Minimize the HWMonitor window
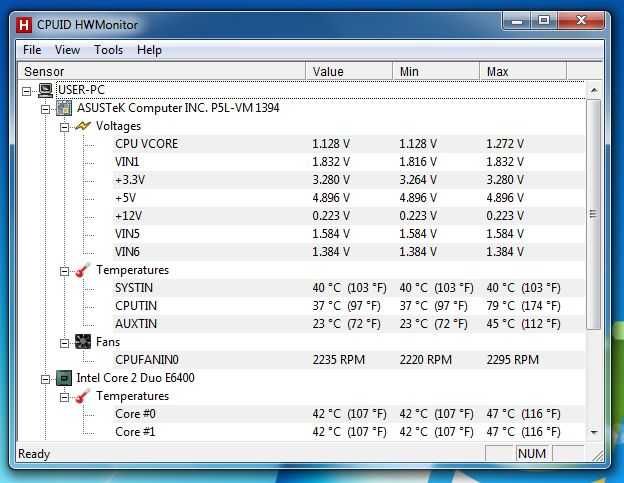The image size is (624, 483). 517,20
